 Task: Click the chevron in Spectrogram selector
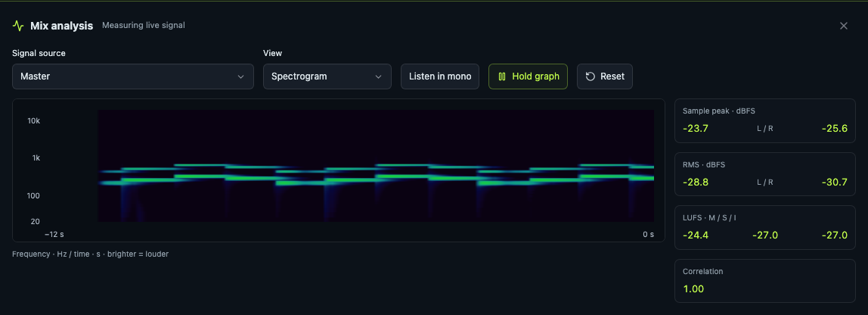pyautogui.click(x=379, y=76)
